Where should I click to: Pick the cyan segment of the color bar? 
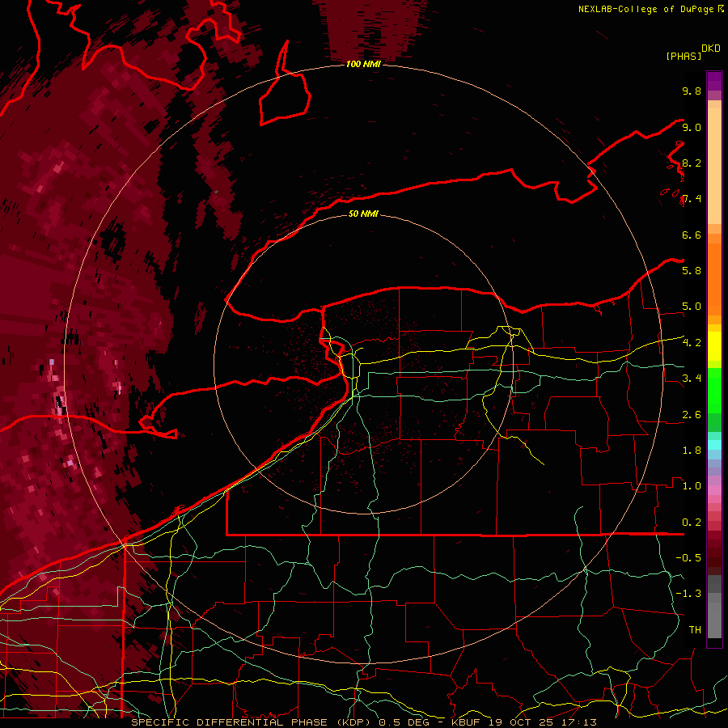tap(714, 445)
